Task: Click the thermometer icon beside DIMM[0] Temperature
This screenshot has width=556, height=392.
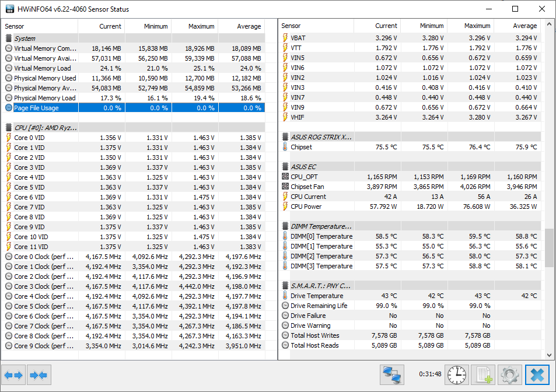Action: [x=285, y=236]
